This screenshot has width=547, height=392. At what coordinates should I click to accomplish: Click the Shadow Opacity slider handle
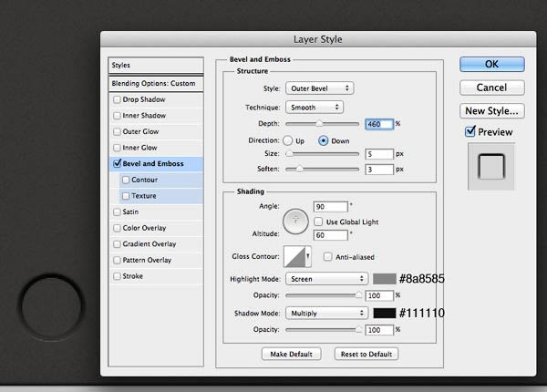(x=358, y=329)
